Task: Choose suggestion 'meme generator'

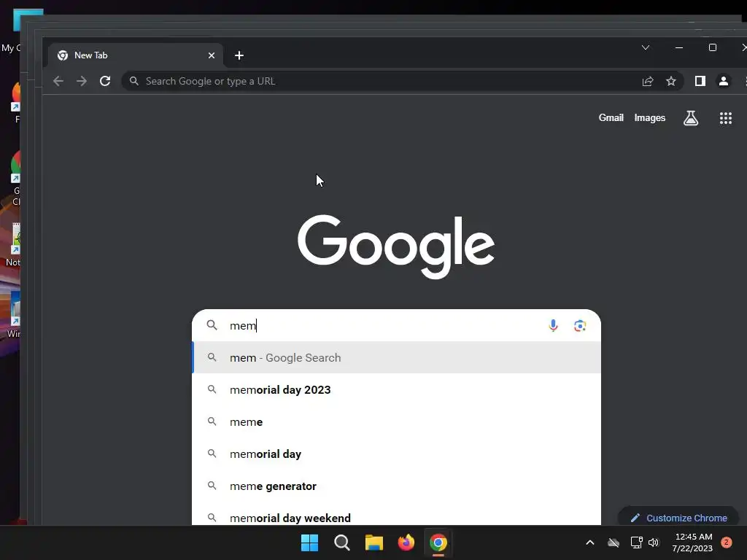Action: pyautogui.click(x=396, y=486)
